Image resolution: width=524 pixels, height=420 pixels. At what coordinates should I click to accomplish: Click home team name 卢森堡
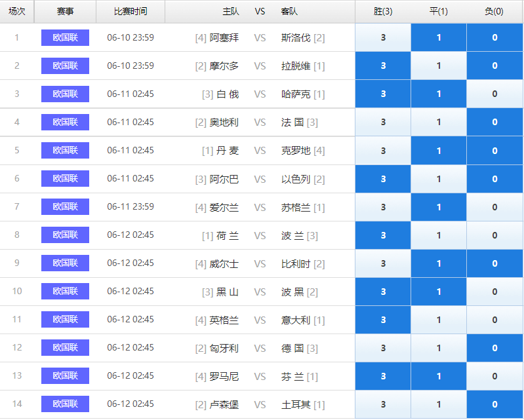coord(224,405)
